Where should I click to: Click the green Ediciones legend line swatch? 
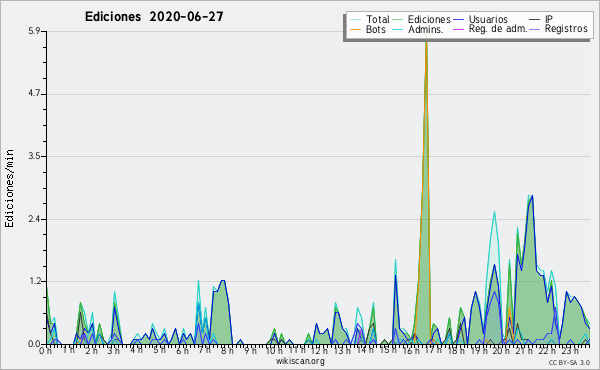pos(398,20)
